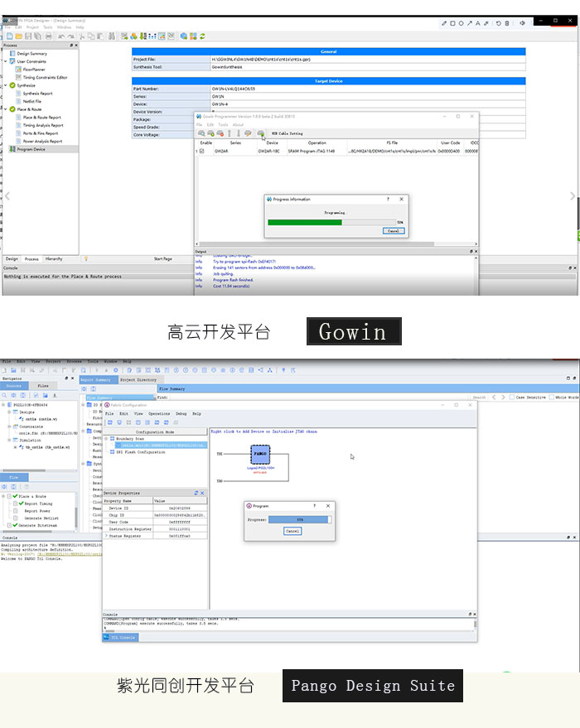This screenshot has height=728, width=580.
Task: Click help question mark in Pango Program dialog
Action: point(314,505)
